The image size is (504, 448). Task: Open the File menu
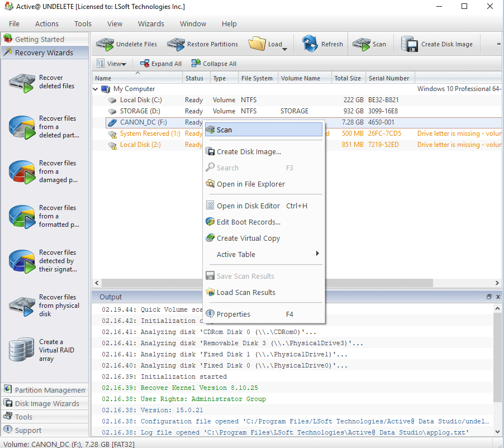14,24
